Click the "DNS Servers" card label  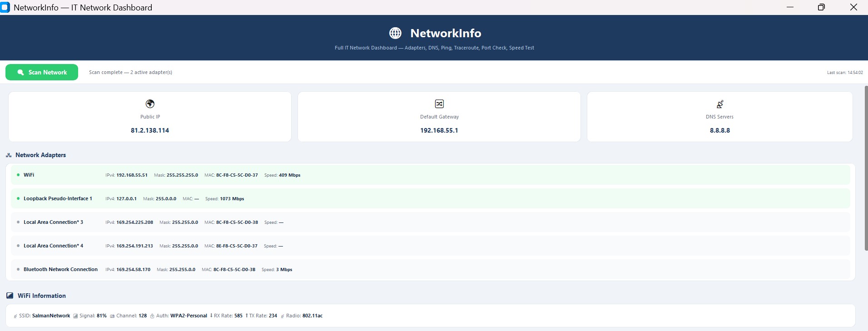[x=719, y=117]
